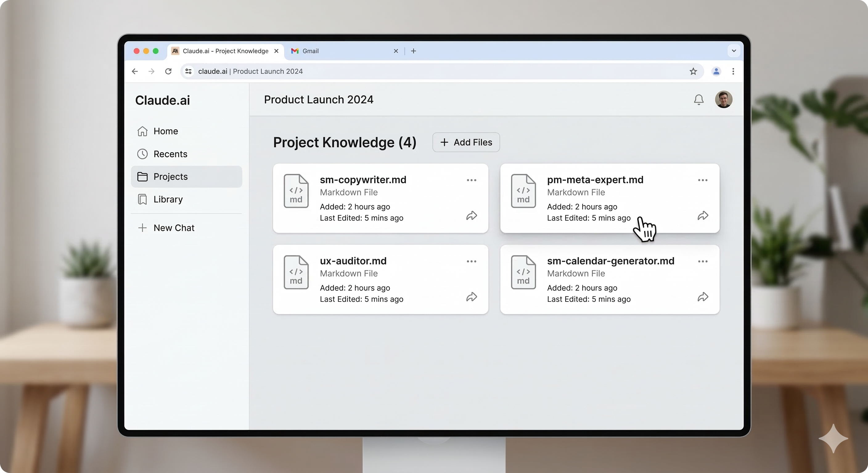
Task: Share sm-calendar-generator.md with arrow icon
Action: (702, 297)
